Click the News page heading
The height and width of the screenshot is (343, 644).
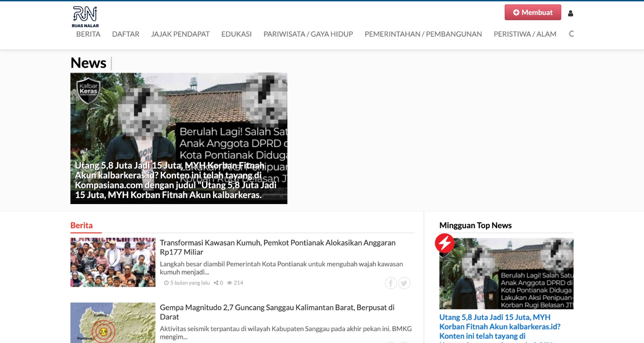[x=88, y=63]
